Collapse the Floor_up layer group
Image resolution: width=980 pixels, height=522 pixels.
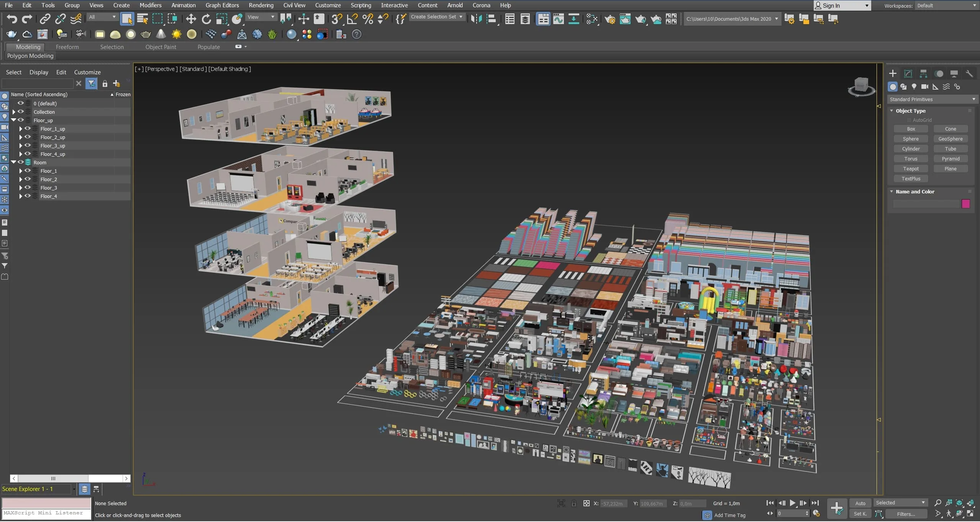pyautogui.click(x=14, y=120)
